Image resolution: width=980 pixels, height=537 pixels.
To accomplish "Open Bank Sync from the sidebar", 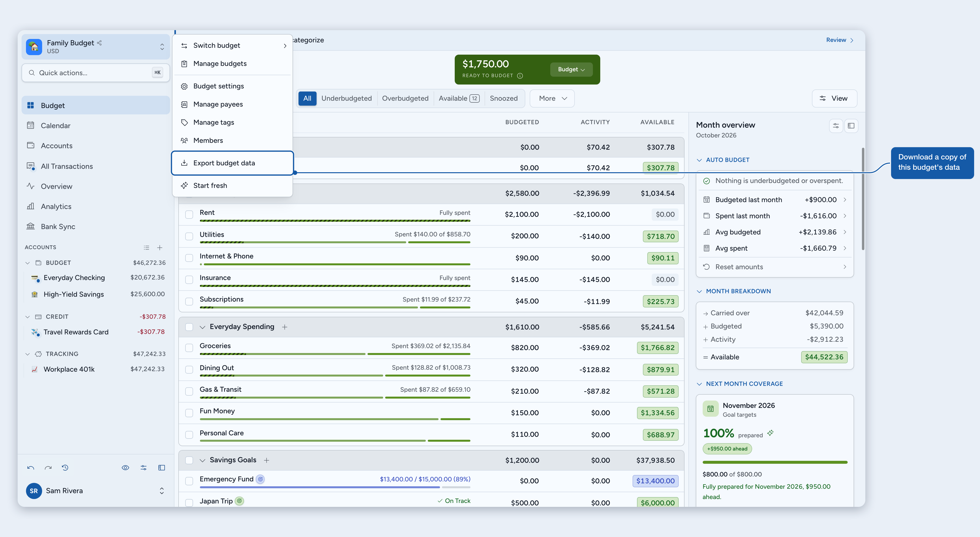I will [x=96, y=227].
